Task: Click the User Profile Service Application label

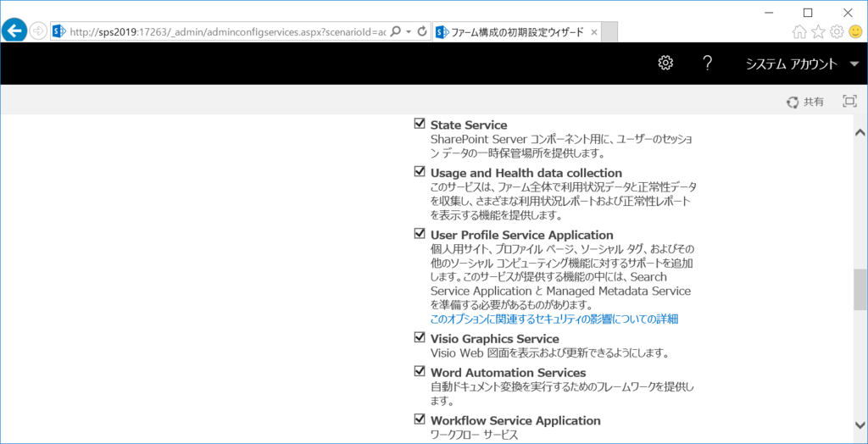Action: 522,235
